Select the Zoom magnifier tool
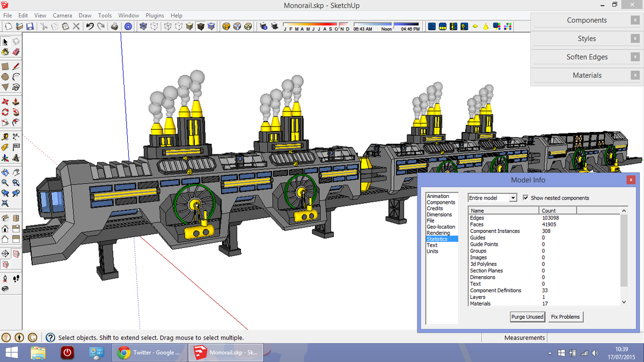 [x=5, y=183]
